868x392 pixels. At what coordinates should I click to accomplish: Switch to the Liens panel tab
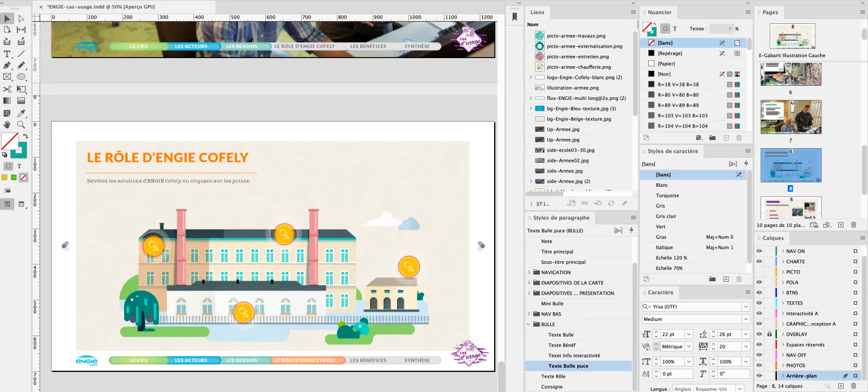coord(537,12)
